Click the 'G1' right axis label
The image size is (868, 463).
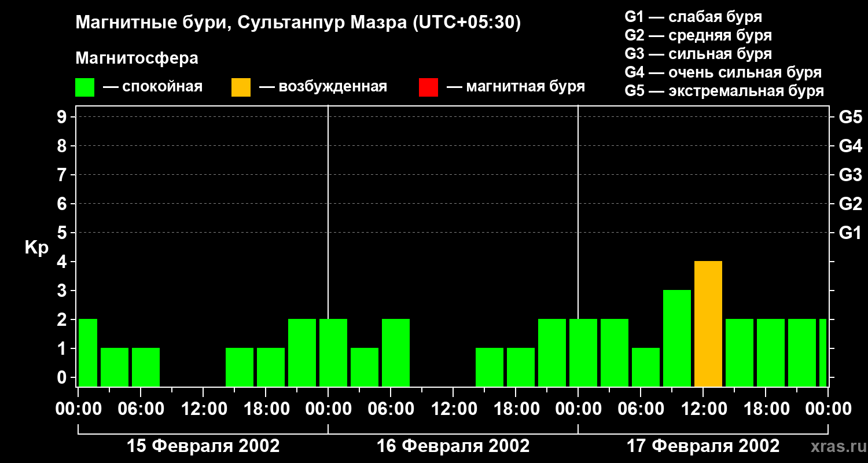(851, 233)
